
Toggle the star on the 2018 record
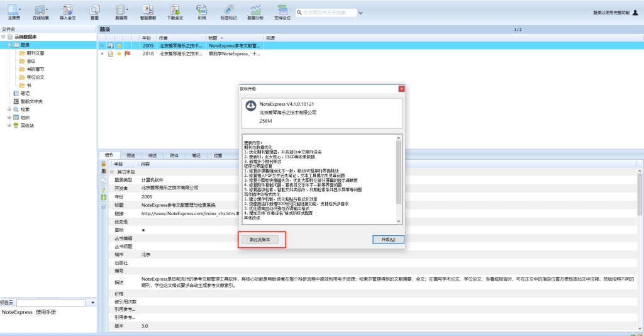click(119, 54)
